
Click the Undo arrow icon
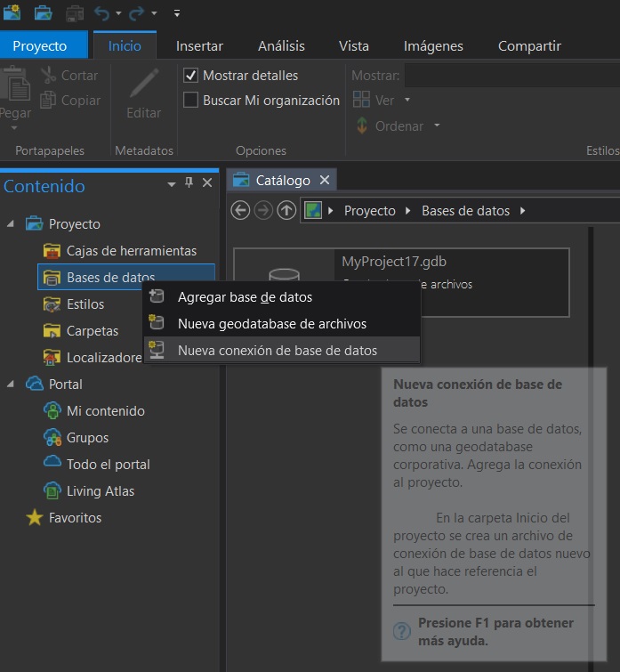pyautogui.click(x=102, y=13)
